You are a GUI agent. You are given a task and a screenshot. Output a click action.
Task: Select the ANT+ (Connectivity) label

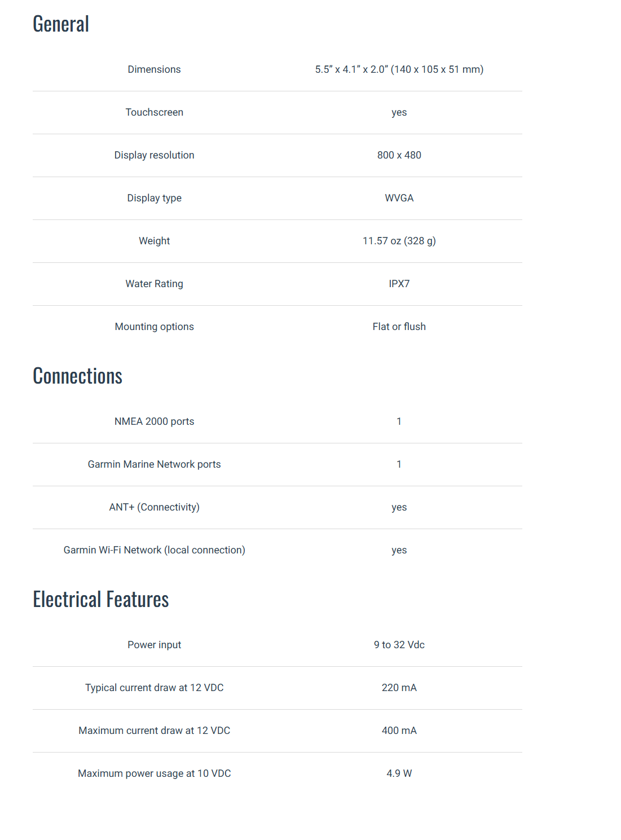click(x=154, y=507)
